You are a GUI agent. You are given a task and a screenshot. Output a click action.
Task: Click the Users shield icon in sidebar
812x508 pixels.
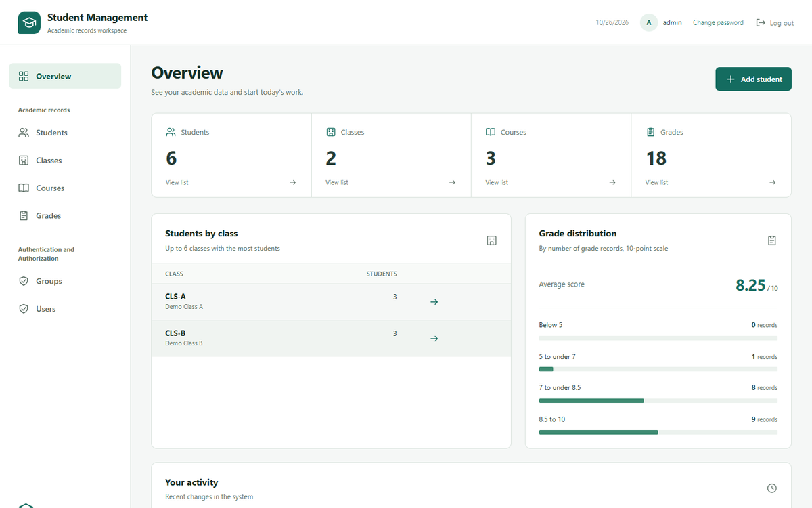[x=24, y=309]
